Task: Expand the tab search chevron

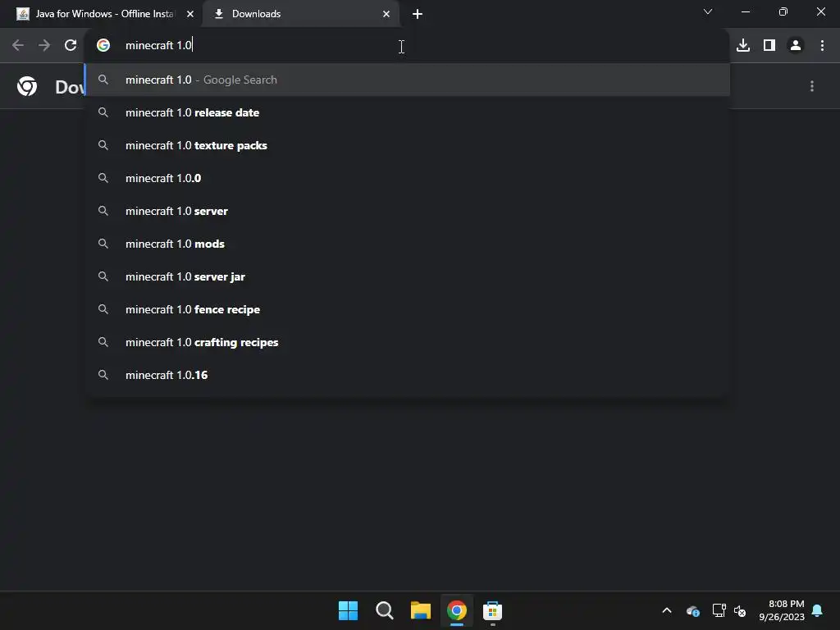Action: (708, 11)
